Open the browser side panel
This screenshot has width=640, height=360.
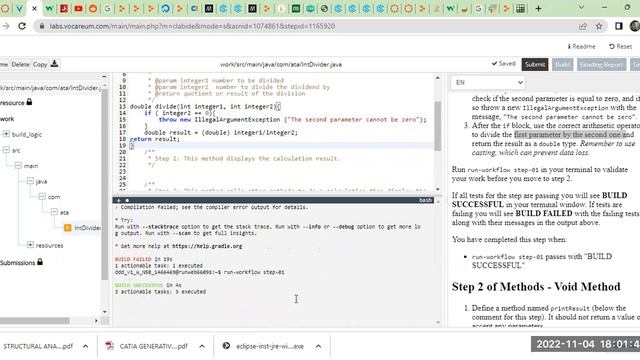pyautogui.click(x=619, y=26)
